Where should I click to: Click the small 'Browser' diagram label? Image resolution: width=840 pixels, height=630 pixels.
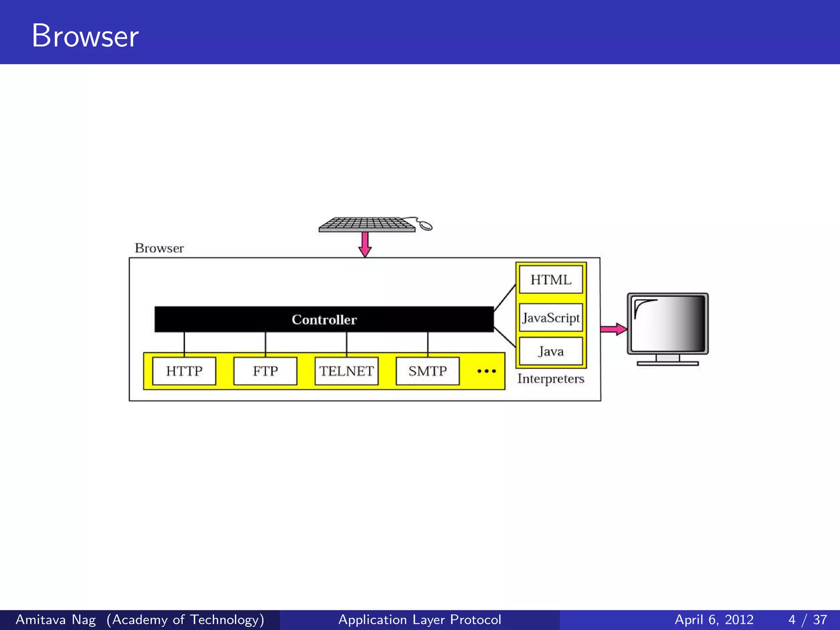[159, 248]
